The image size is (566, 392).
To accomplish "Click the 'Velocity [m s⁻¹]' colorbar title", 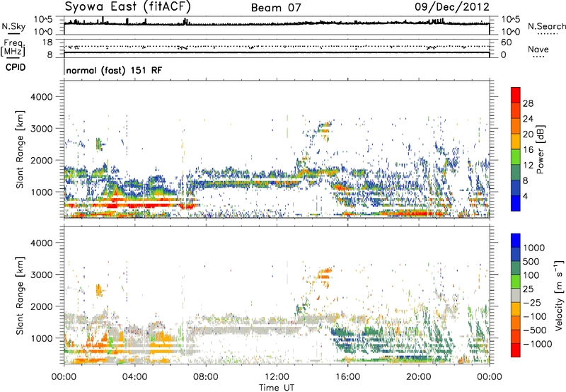I will coord(559,295).
